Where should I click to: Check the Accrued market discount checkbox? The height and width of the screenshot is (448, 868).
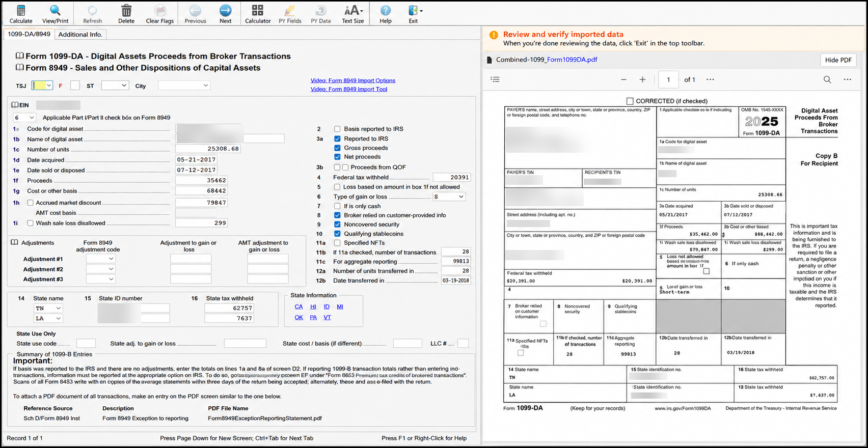coord(30,203)
